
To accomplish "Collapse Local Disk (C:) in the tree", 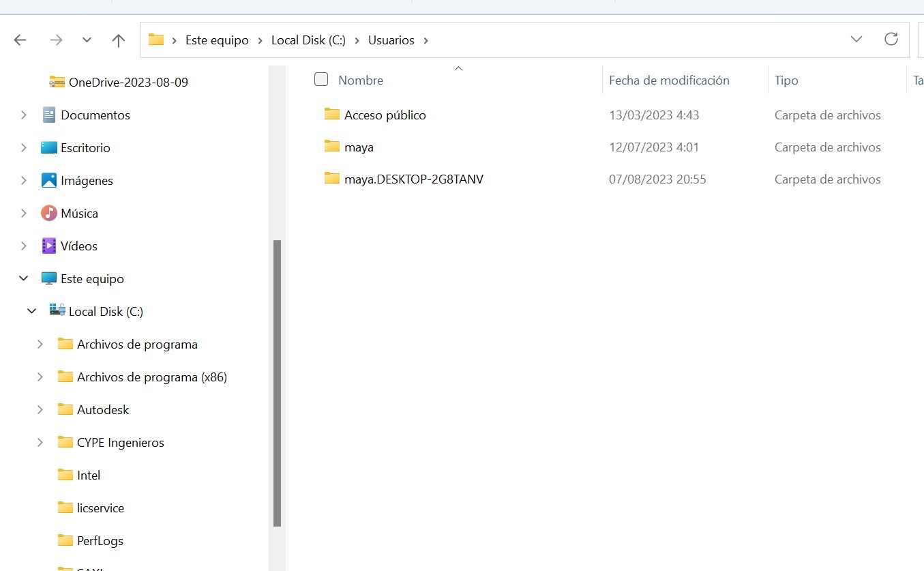I will [32, 312].
